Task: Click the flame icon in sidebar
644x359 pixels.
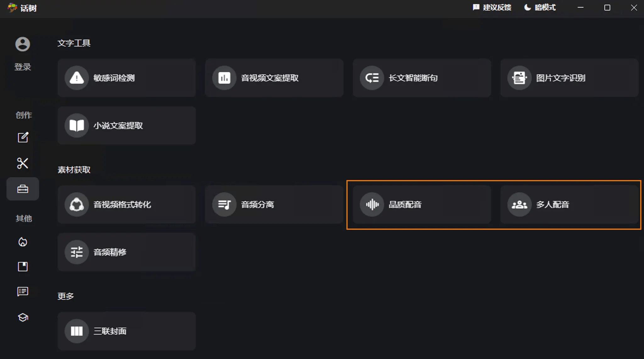Action: tap(23, 242)
